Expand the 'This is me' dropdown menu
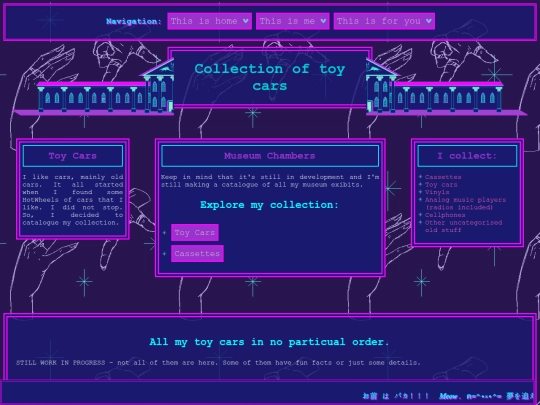540x405 pixels. tap(292, 21)
